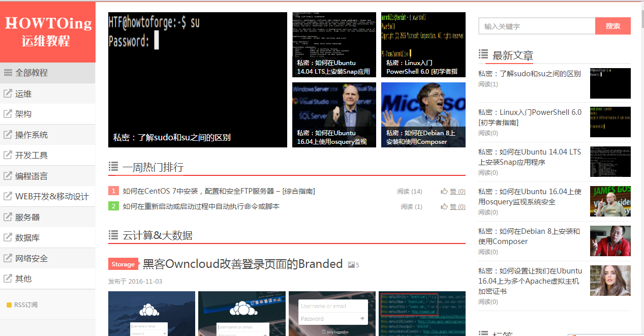Go to WEB开发&移动设计 category
The image size is (644, 336).
pyautogui.click(x=52, y=196)
